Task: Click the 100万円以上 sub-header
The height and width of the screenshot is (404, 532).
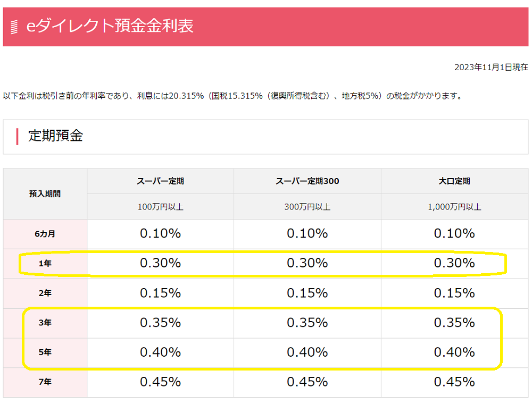Action: pyautogui.click(x=160, y=207)
